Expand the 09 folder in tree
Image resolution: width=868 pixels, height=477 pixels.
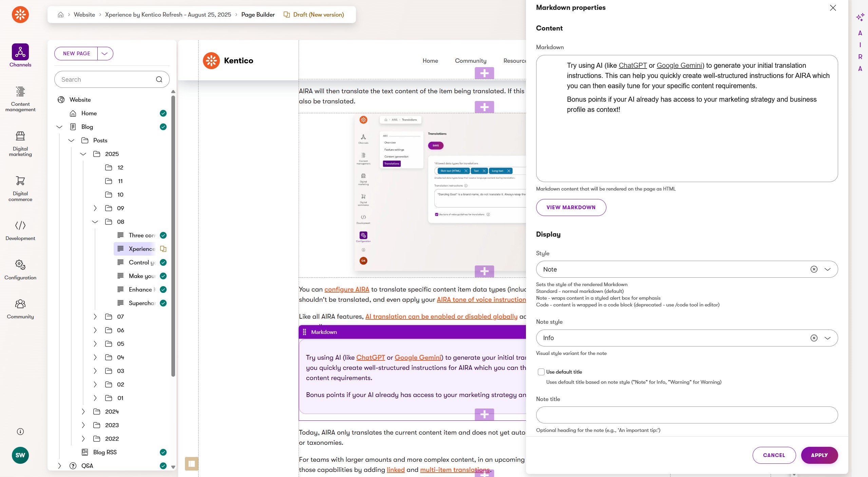click(95, 208)
